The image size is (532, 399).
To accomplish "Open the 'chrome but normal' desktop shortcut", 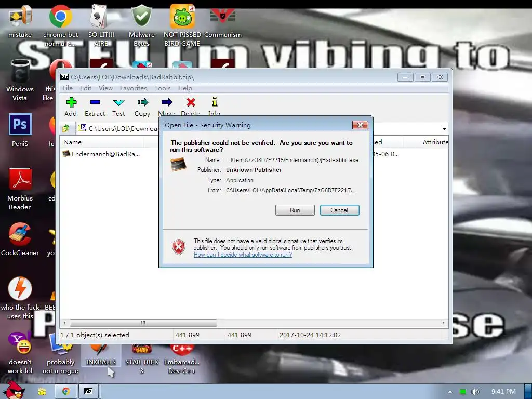I will click(x=60, y=25).
